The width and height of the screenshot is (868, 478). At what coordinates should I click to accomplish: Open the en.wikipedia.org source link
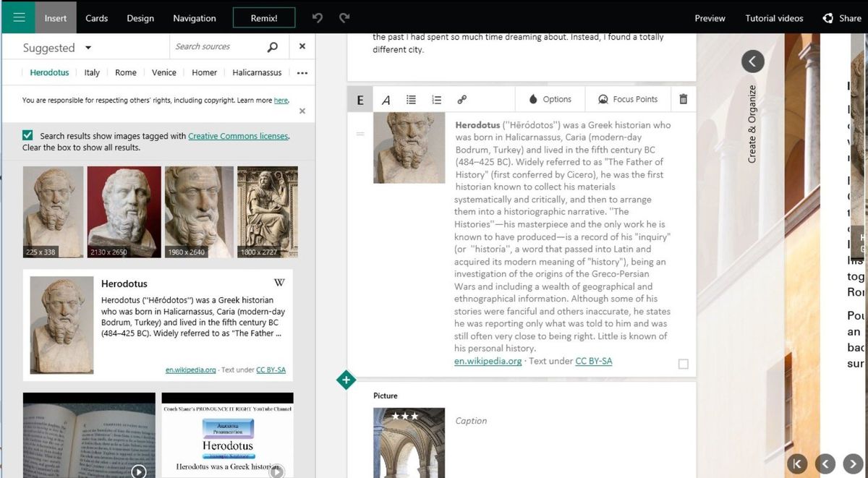[488, 361]
